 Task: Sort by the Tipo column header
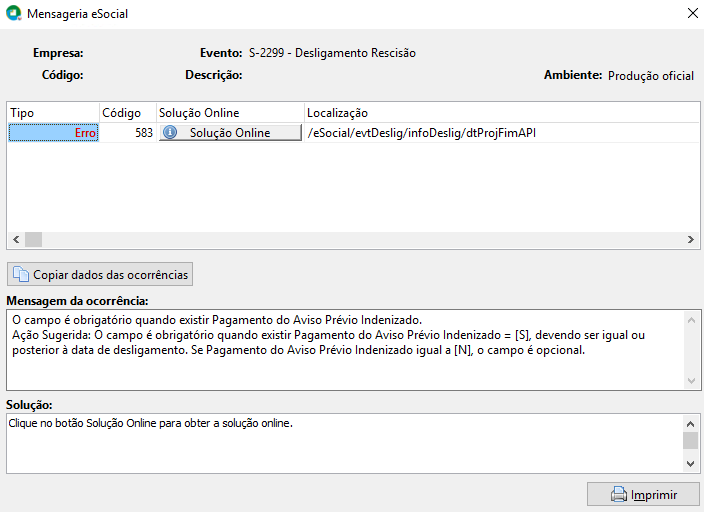point(53,113)
